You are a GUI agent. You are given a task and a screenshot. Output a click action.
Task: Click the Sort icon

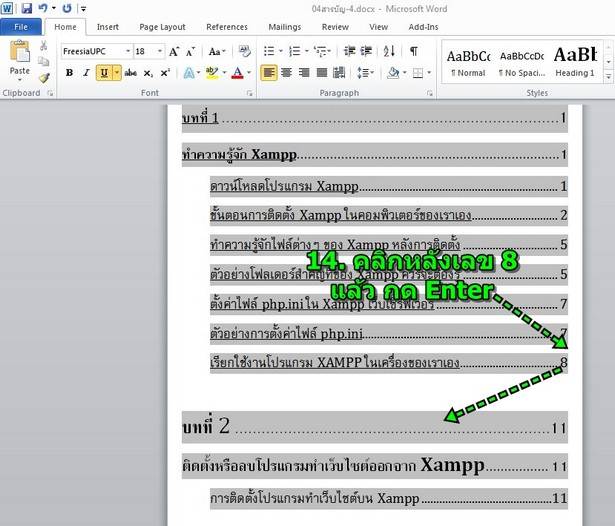389,51
